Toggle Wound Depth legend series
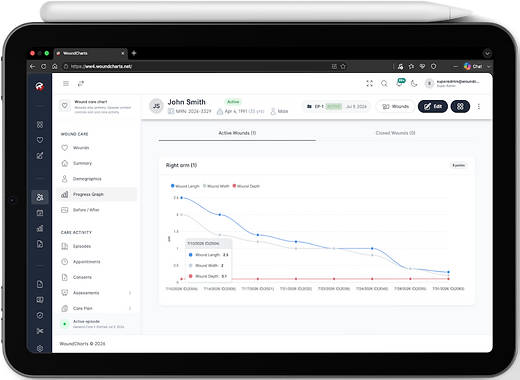 (246, 186)
